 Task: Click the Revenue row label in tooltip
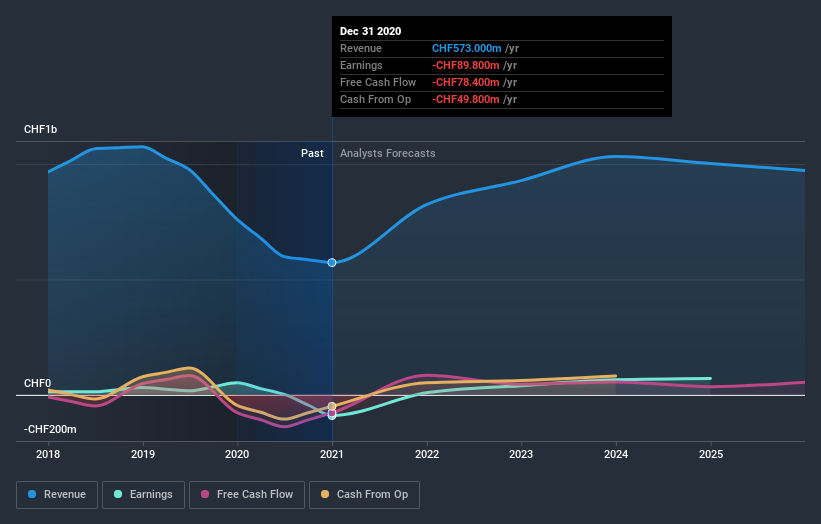tap(361, 48)
